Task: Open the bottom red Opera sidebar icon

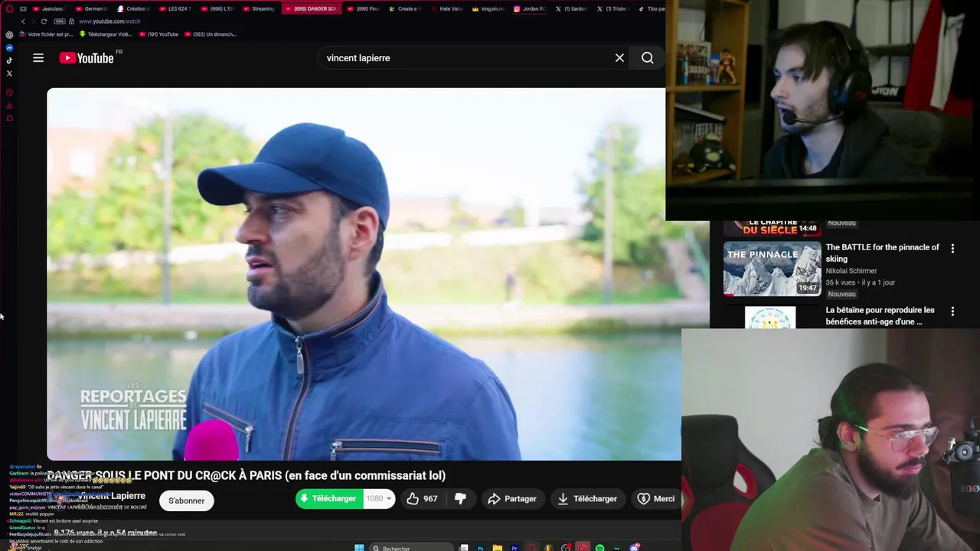Action: pos(9,118)
